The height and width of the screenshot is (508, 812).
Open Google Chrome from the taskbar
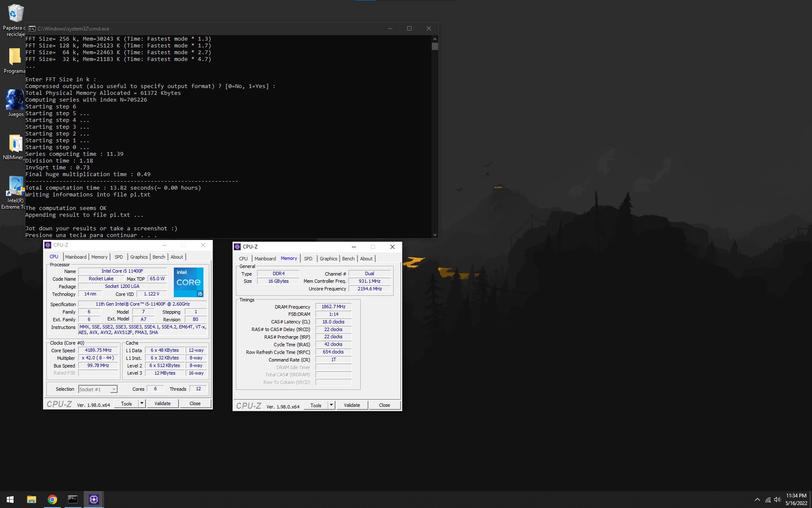click(x=52, y=500)
